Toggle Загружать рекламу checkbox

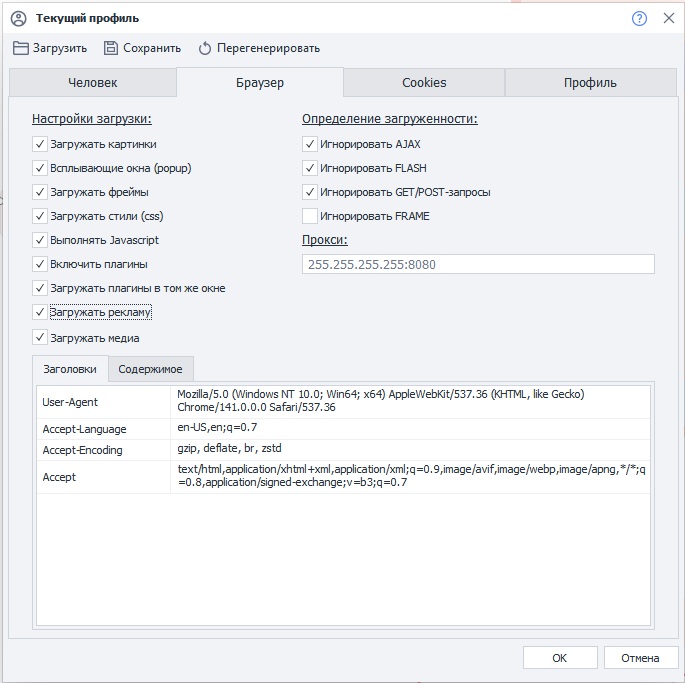(x=40, y=313)
